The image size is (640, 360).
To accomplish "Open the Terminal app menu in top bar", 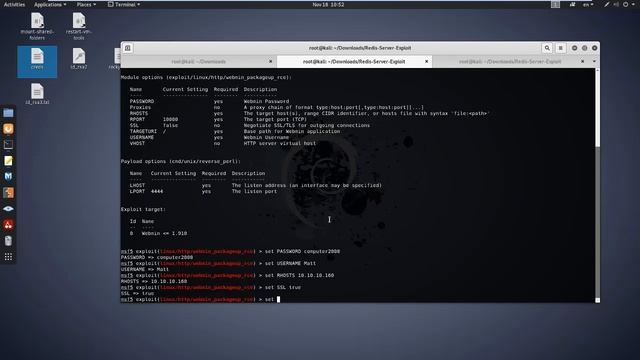I will pos(124,4).
